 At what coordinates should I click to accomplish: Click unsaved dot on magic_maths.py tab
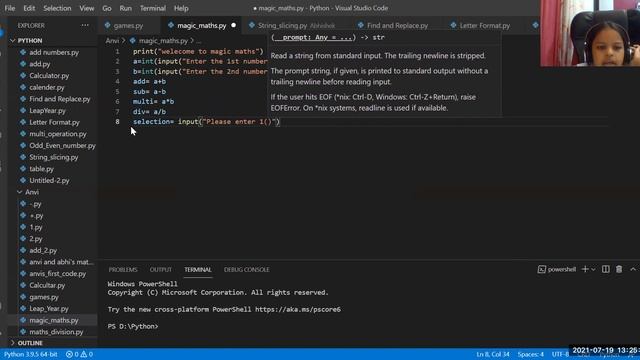point(233,25)
